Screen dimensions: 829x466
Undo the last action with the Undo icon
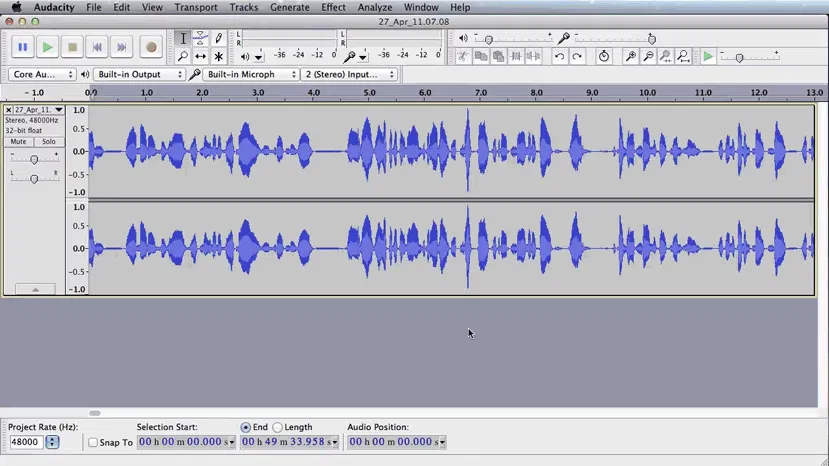pyautogui.click(x=559, y=56)
